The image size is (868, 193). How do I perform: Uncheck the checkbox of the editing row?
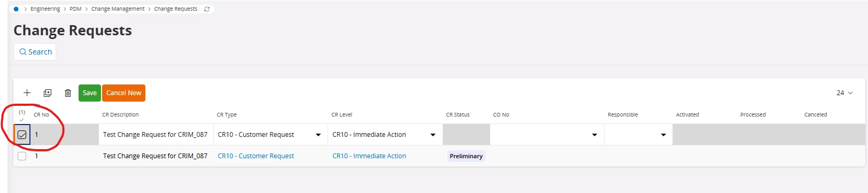[22, 135]
